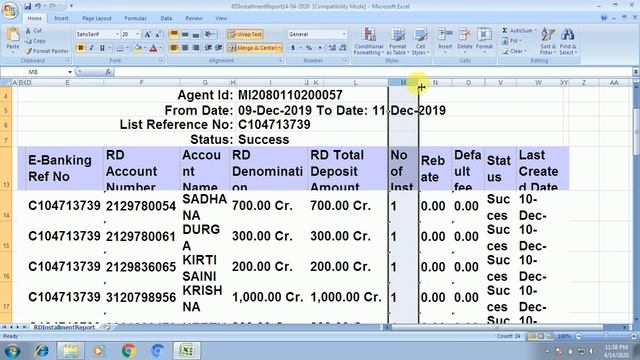Open Find & Select
Screen dimensions: 640x360
(x=567, y=41)
